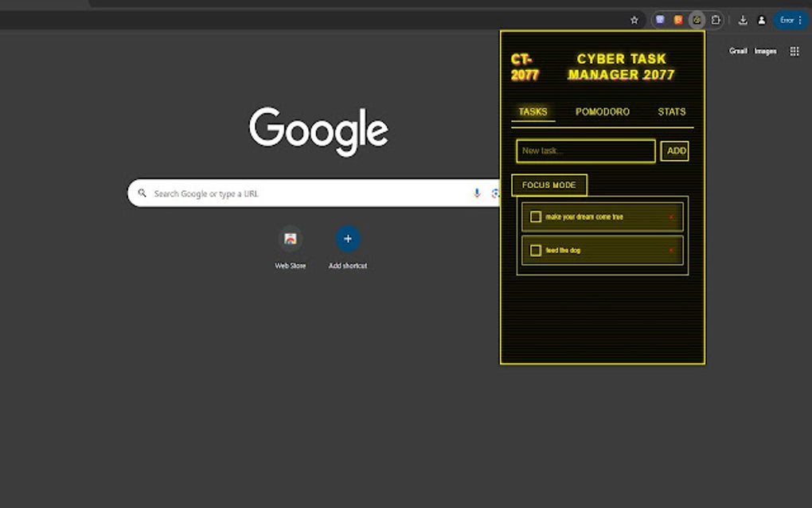812x508 pixels.
Task: Bookmark the page with the star icon
Action: tap(634, 20)
